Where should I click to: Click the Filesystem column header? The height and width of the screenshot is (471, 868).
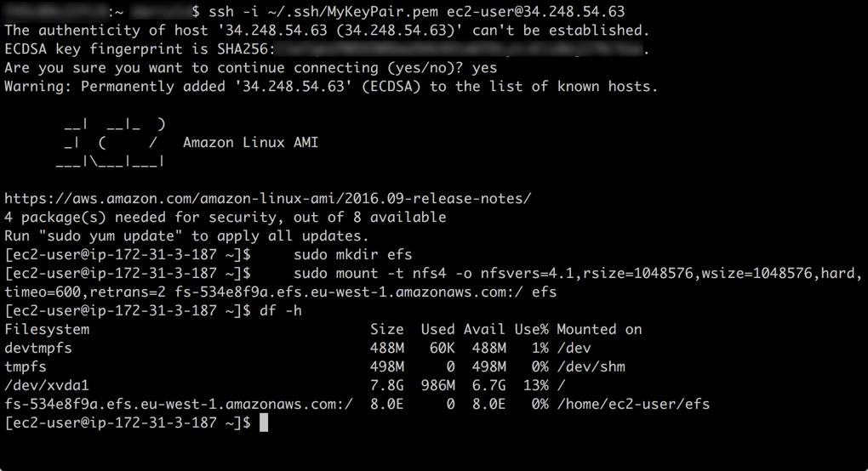pos(47,329)
